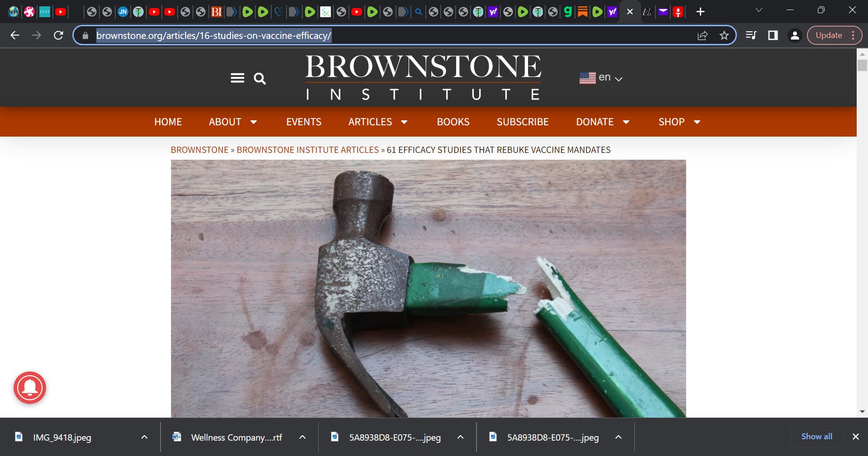Open the tab search chevron
This screenshot has width=868, height=456.
(x=759, y=10)
